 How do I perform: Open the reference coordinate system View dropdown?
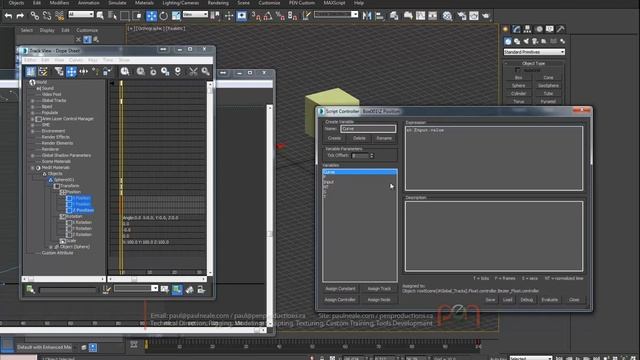click(x=195, y=14)
